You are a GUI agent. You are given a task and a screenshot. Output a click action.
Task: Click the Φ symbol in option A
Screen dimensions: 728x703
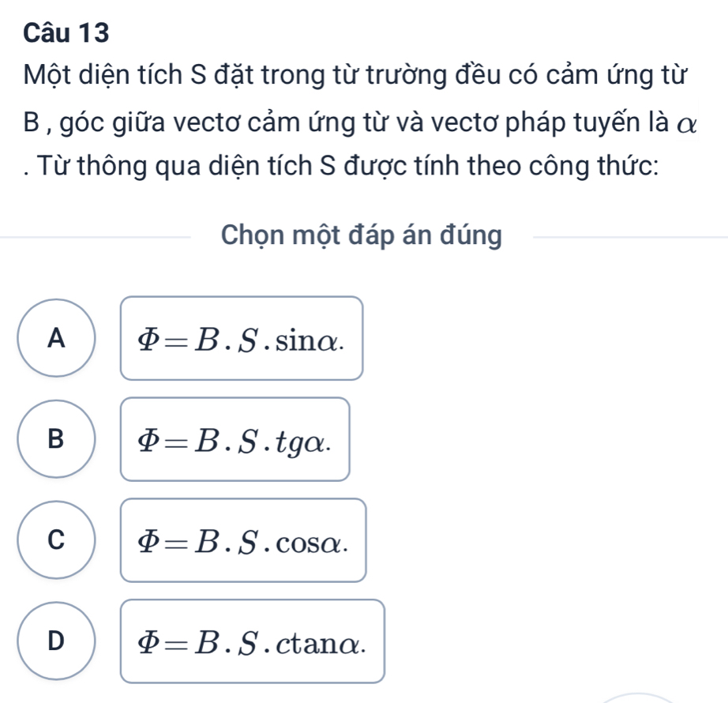point(150,340)
